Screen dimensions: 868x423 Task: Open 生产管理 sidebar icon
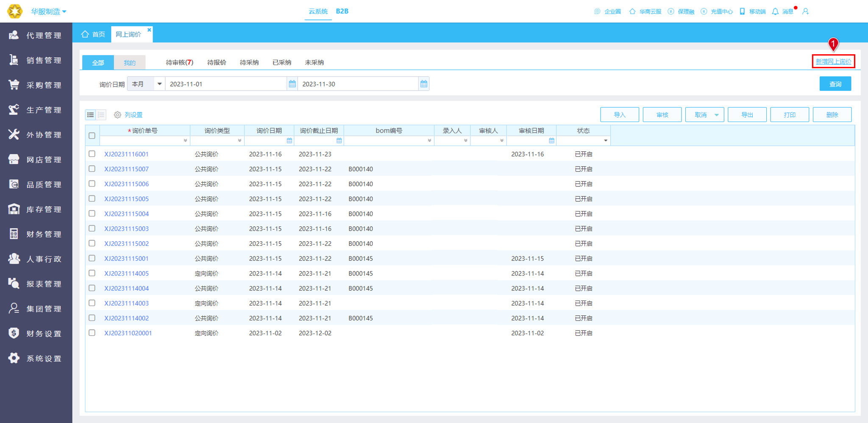point(14,110)
